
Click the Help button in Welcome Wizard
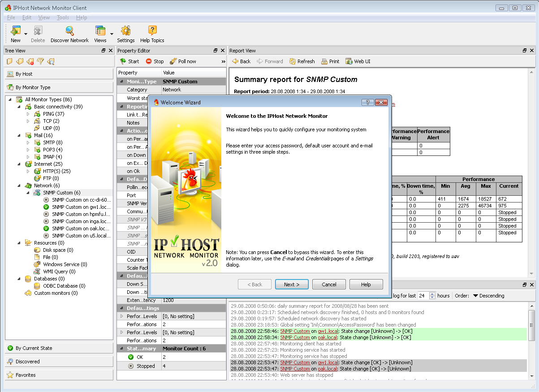(x=366, y=284)
